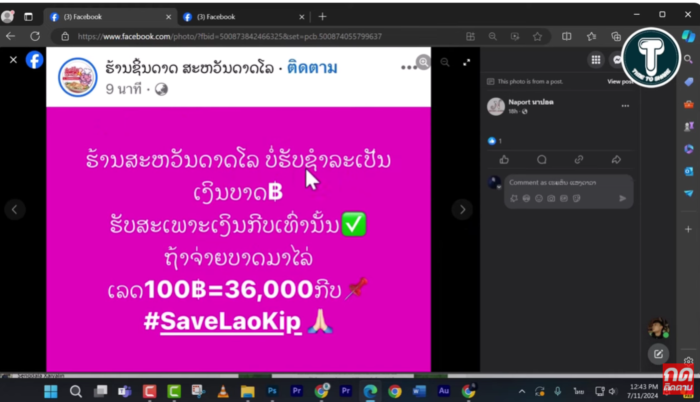Open split screen in Edge
Screen dimensions: 700x402
(x=567, y=37)
